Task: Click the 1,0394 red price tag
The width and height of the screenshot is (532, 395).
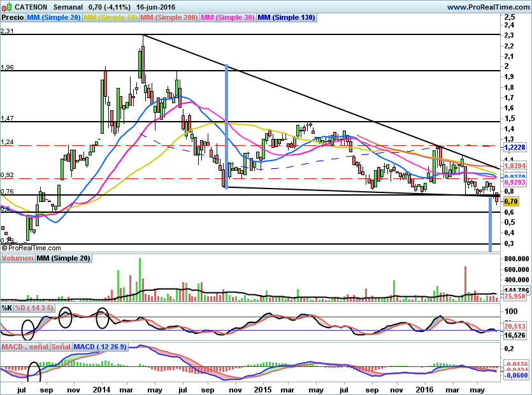Action: 515,166
